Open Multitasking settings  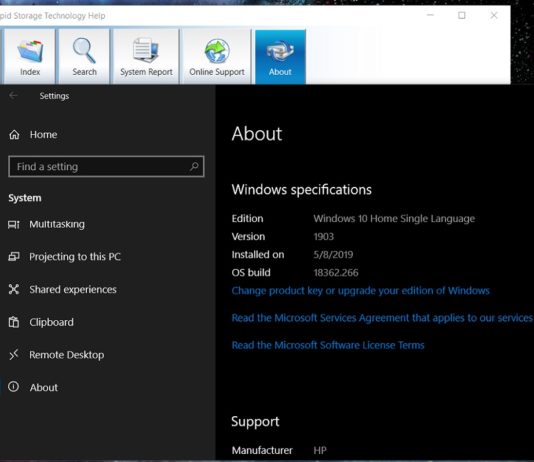click(57, 224)
